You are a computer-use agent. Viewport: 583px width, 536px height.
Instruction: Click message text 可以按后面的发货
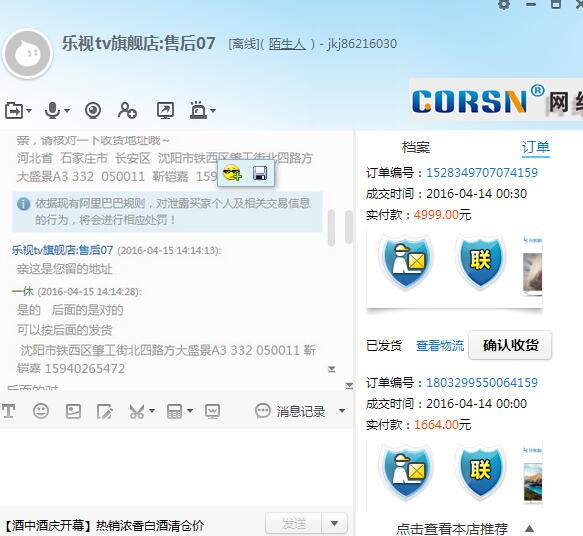click(64, 330)
